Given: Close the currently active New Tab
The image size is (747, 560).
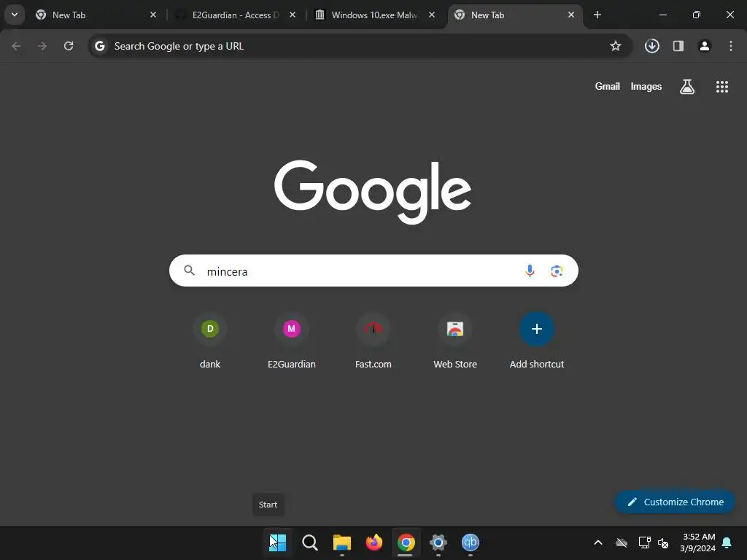Looking at the screenshot, I should 570,15.
